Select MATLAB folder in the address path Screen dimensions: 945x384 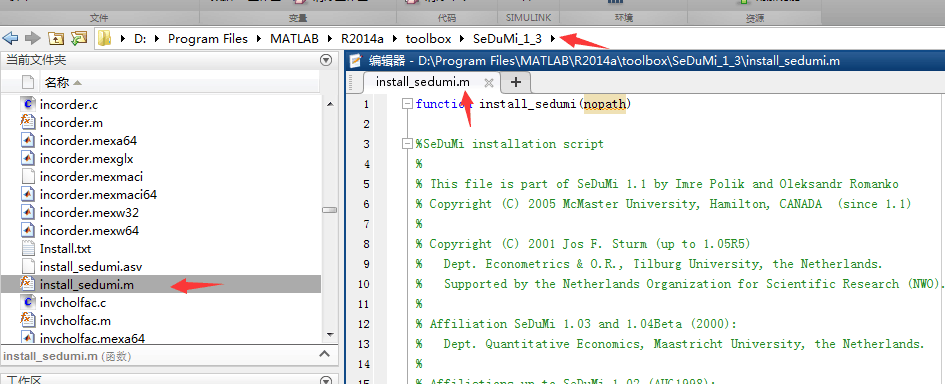click(x=295, y=39)
